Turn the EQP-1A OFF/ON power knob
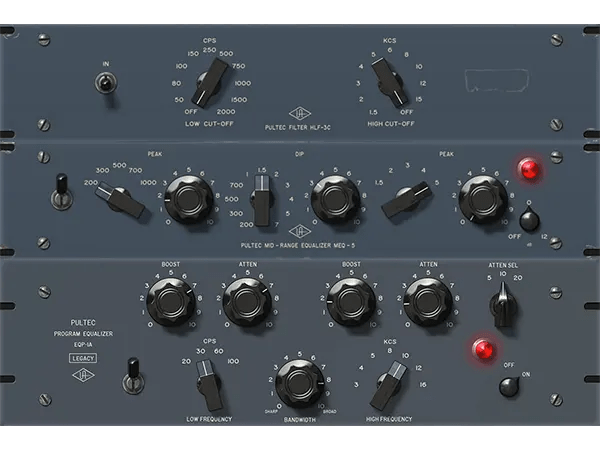 click(x=509, y=386)
